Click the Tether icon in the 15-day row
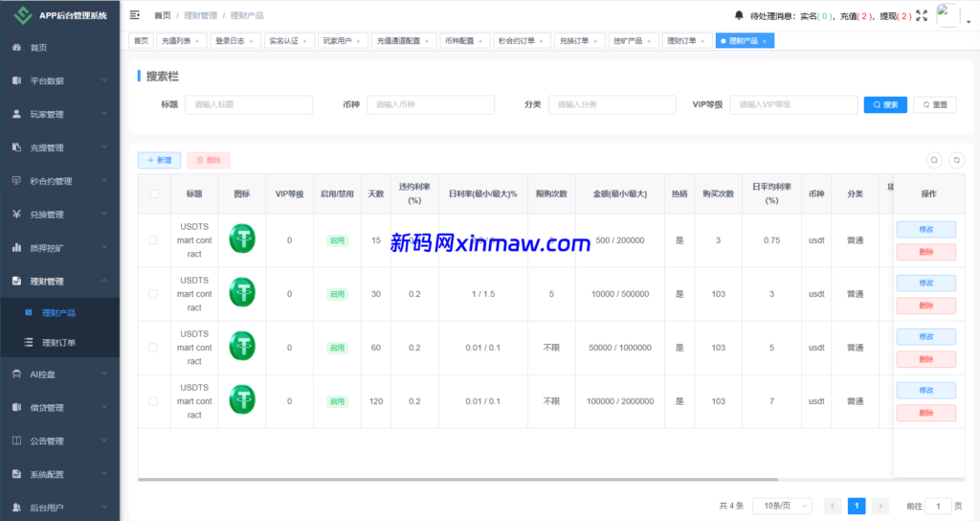Viewport: 980px width, 521px height. 242,238
